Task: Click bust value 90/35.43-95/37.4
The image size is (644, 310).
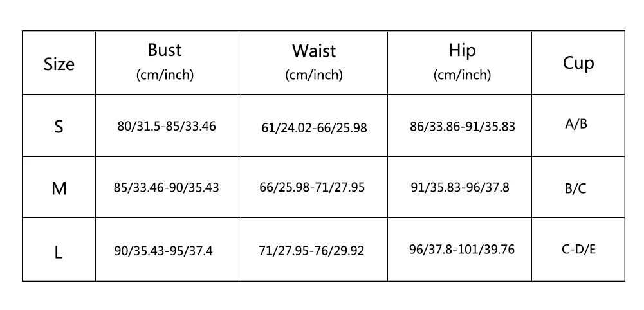Action: (x=163, y=250)
